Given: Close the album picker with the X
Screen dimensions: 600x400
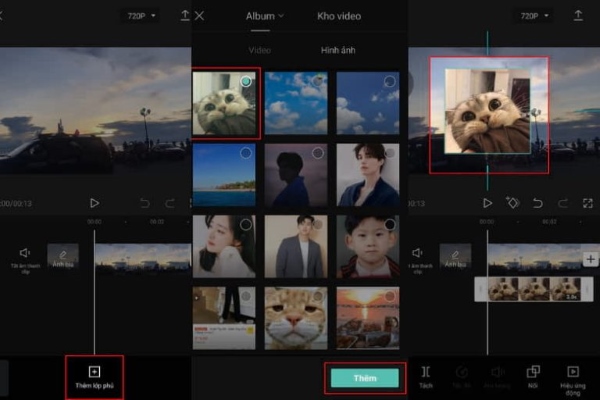Looking at the screenshot, I should tap(199, 16).
